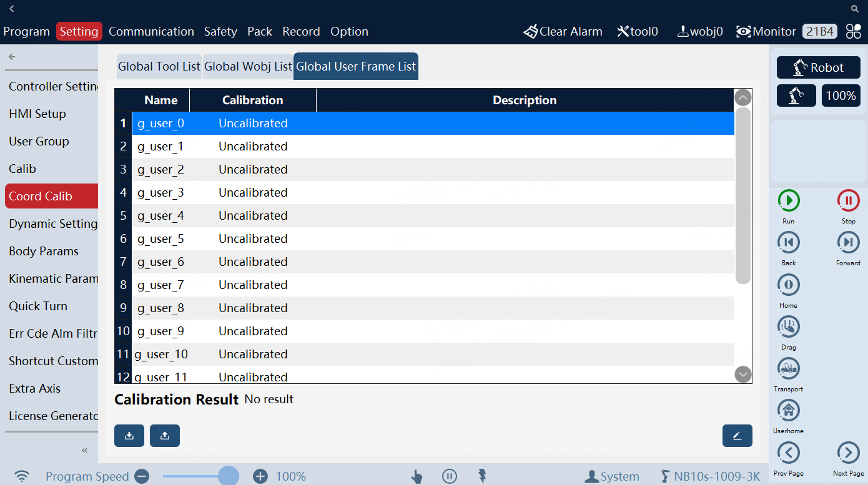Image resolution: width=868 pixels, height=485 pixels.
Task: Enable Drag teaching mode icon
Action: point(788,326)
